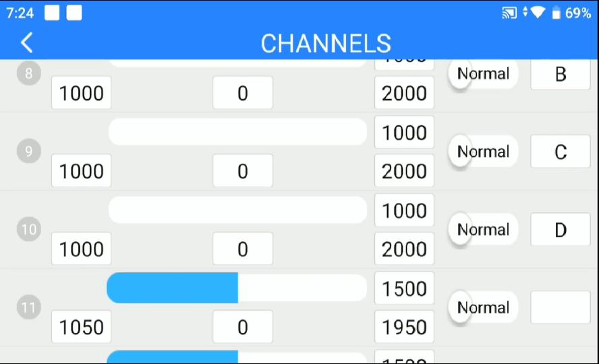
Task: Open channel 8 switch selector B
Action: (560, 74)
